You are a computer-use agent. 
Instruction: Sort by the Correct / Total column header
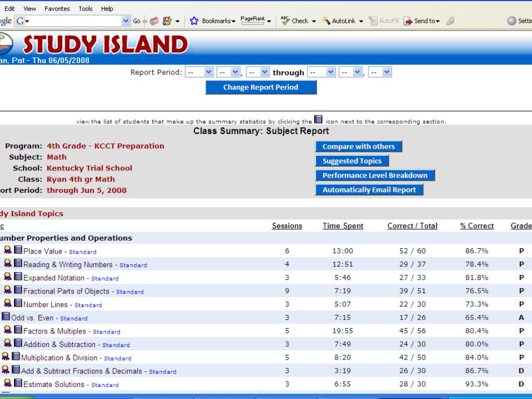pyautogui.click(x=412, y=226)
